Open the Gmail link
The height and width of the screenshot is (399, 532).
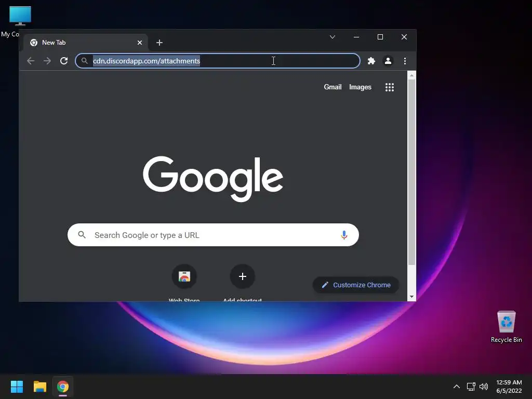coord(332,87)
